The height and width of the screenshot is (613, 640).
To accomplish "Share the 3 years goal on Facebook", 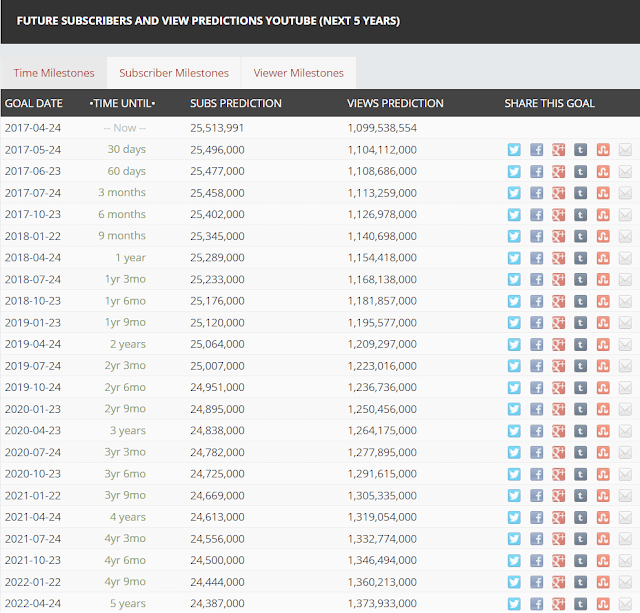I will tap(536, 431).
